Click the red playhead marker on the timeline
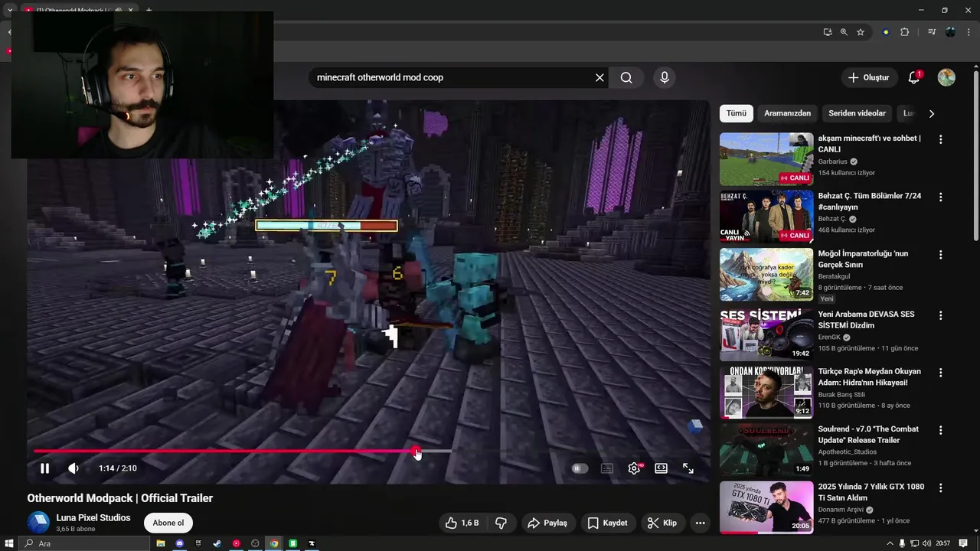The height and width of the screenshot is (551, 980). click(x=416, y=451)
